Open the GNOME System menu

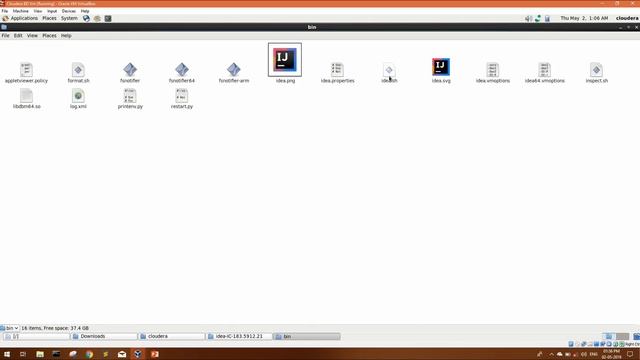tap(69, 18)
